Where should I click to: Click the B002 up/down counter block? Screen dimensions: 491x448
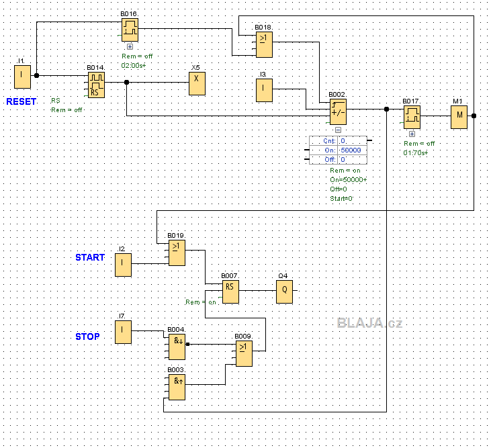(338, 112)
